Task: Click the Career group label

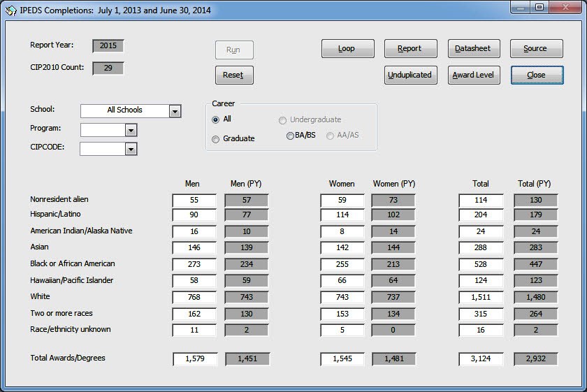Action: coord(223,103)
